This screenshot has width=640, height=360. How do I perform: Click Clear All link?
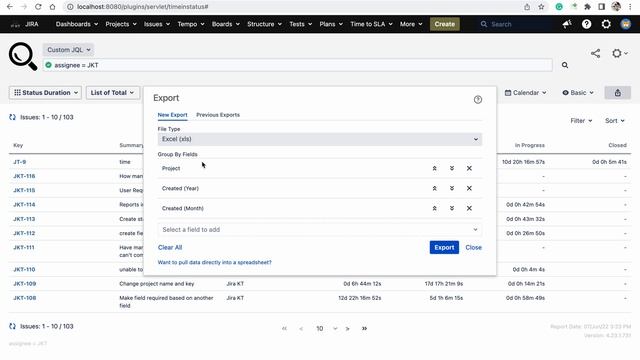click(x=170, y=247)
